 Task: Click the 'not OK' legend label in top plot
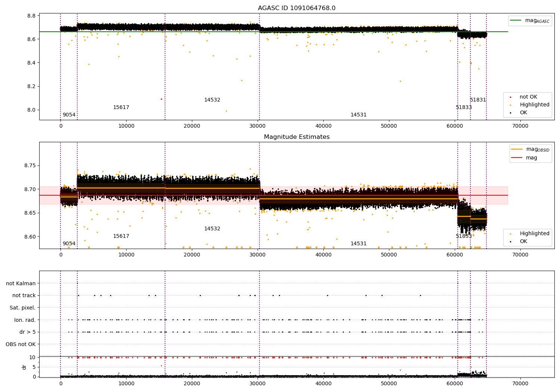[x=528, y=97]
